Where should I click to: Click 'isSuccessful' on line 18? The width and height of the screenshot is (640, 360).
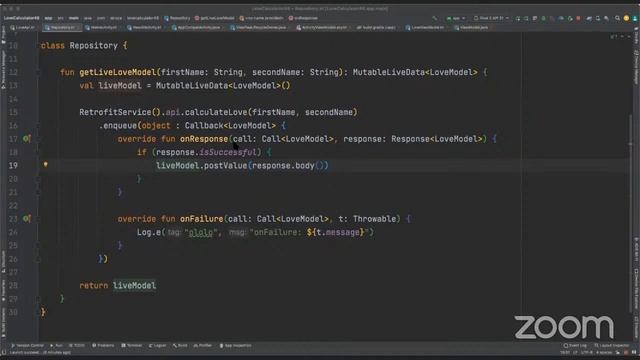point(228,152)
